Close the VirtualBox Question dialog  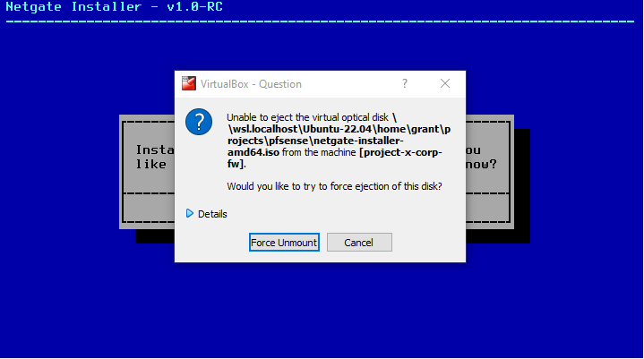click(445, 83)
